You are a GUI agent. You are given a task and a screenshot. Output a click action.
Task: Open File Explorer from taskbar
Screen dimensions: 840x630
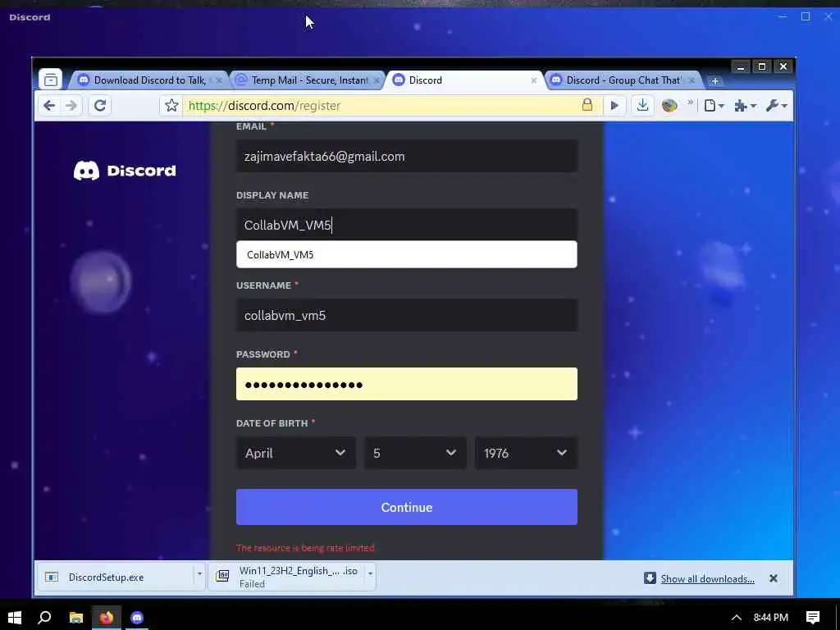click(x=76, y=618)
